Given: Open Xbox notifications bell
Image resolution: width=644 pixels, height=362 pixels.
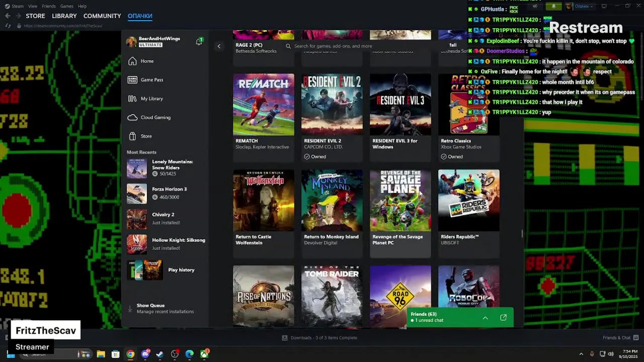Looking at the screenshot, I should 199,41.
